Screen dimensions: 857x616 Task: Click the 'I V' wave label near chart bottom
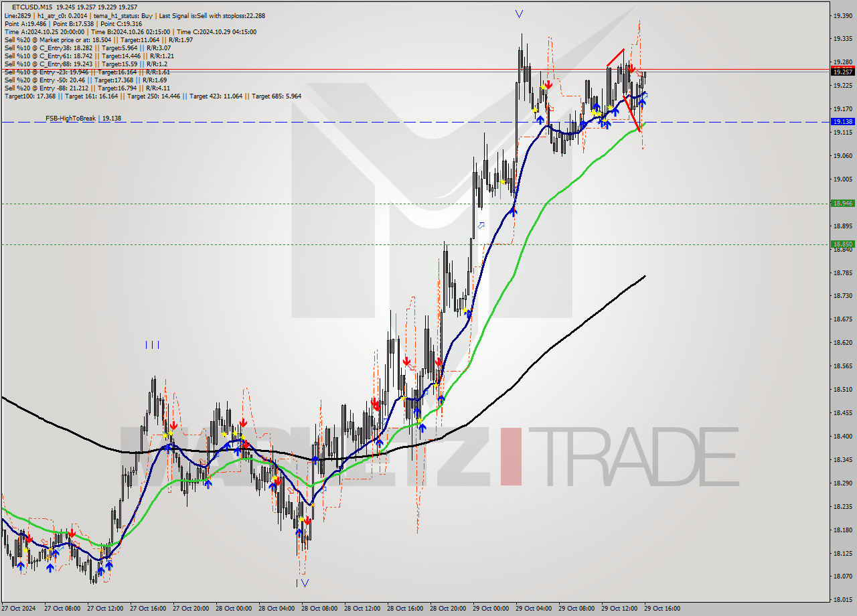(302, 583)
